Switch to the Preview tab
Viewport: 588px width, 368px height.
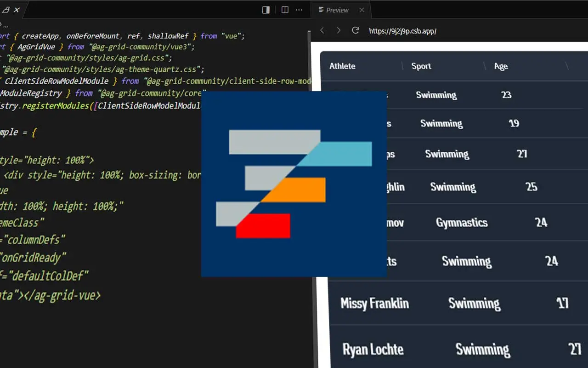coord(334,10)
